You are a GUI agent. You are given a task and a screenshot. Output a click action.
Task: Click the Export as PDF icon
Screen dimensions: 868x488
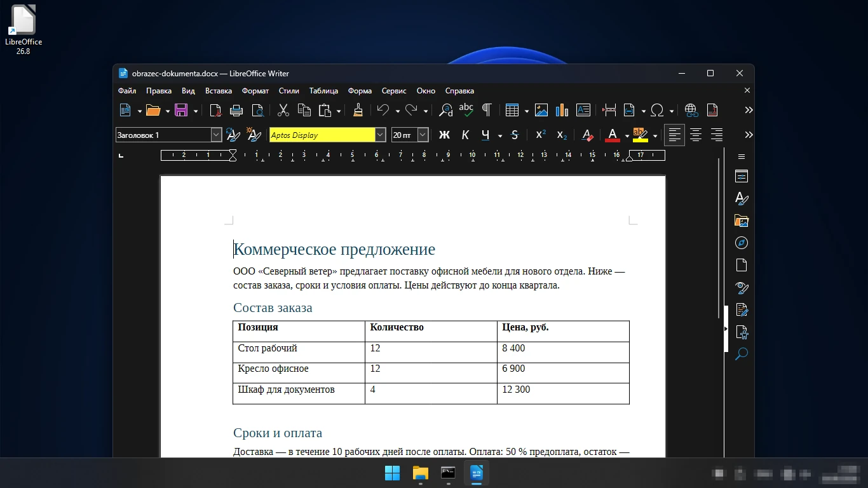click(x=216, y=111)
